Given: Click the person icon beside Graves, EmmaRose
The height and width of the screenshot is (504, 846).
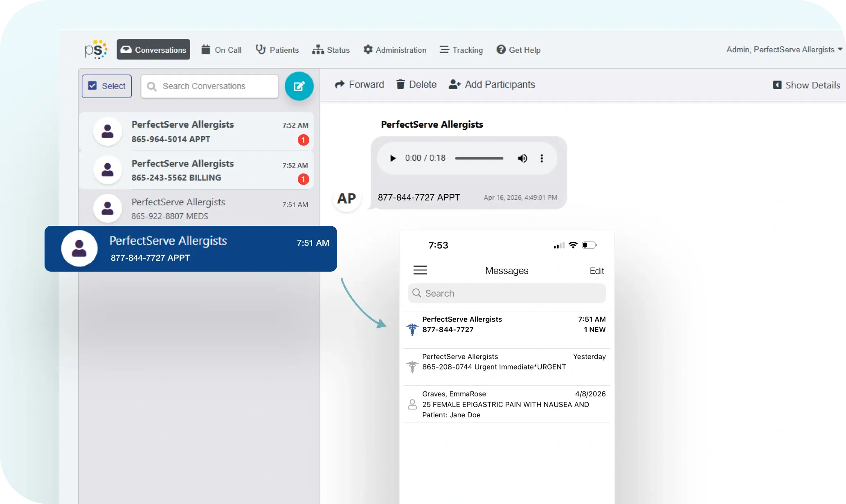Looking at the screenshot, I should (412, 405).
